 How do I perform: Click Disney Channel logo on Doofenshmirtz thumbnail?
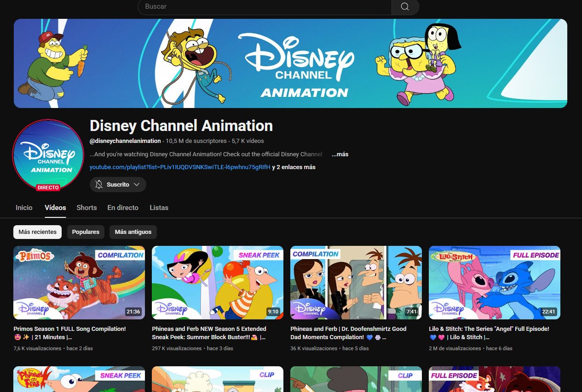tap(310, 308)
